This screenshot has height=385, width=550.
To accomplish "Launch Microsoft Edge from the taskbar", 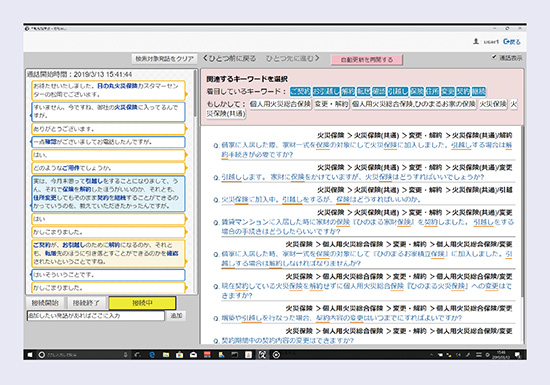I will (x=152, y=355).
